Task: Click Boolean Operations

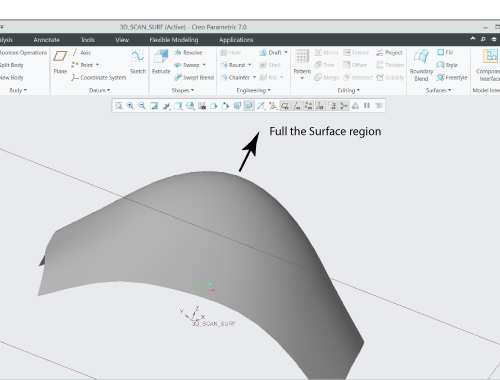Action: tap(23, 53)
